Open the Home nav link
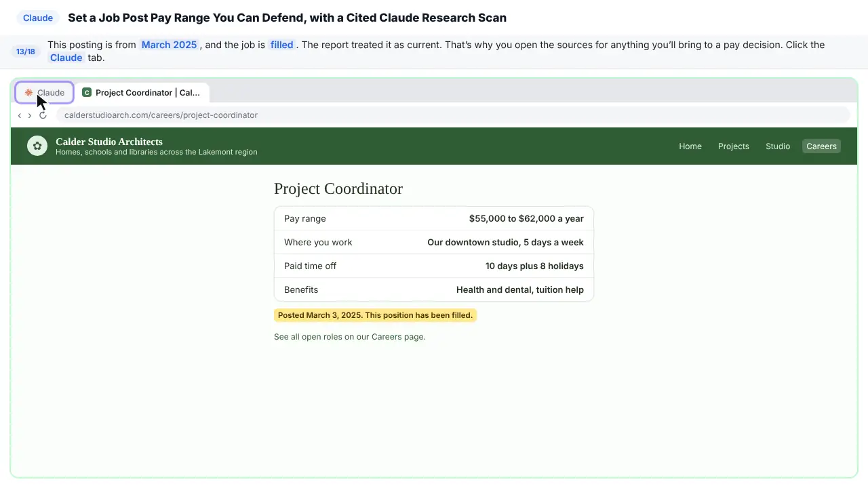The image size is (868, 488). click(x=690, y=146)
